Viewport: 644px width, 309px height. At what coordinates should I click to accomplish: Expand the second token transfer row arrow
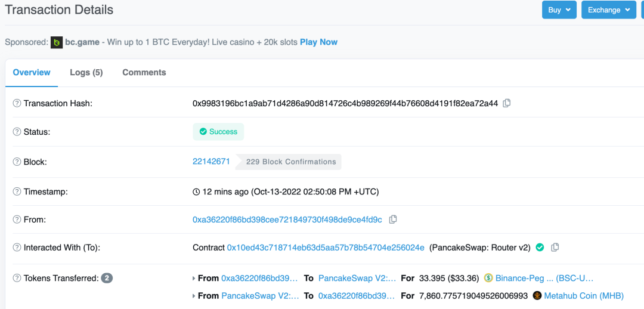[x=194, y=295]
